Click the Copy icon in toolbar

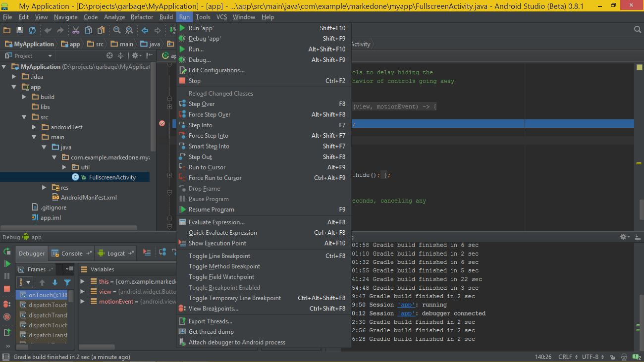89,30
